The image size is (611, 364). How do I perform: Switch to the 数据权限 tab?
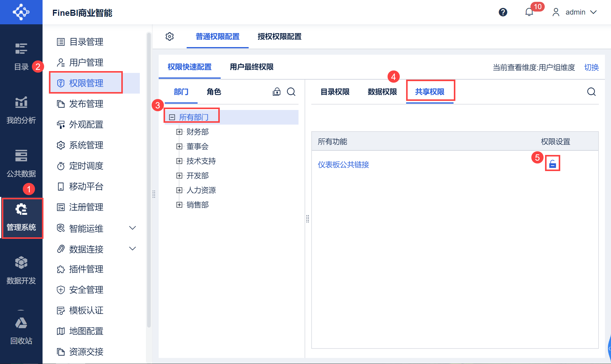382,92
